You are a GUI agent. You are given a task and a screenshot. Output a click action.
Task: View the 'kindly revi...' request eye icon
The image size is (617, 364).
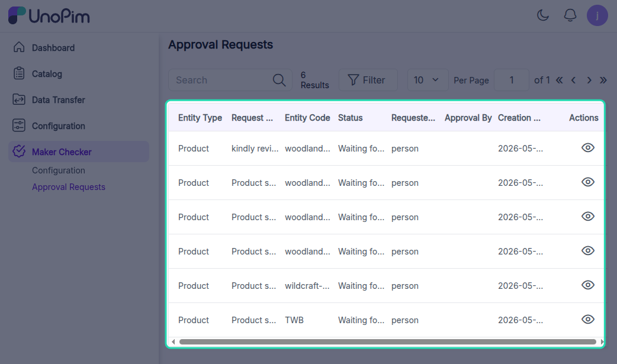pyautogui.click(x=588, y=147)
